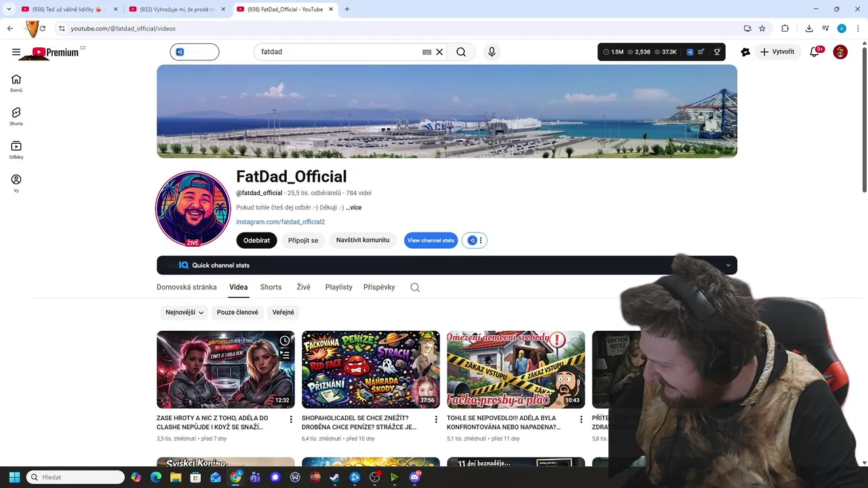The image size is (868, 488).
Task: Open Shorts in the left sidebar
Action: pos(16,117)
